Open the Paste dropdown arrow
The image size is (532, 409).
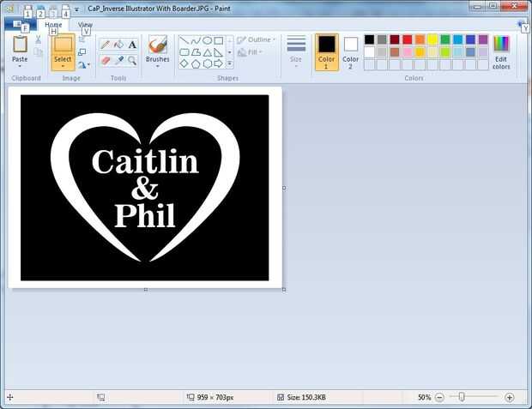(x=20, y=66)
